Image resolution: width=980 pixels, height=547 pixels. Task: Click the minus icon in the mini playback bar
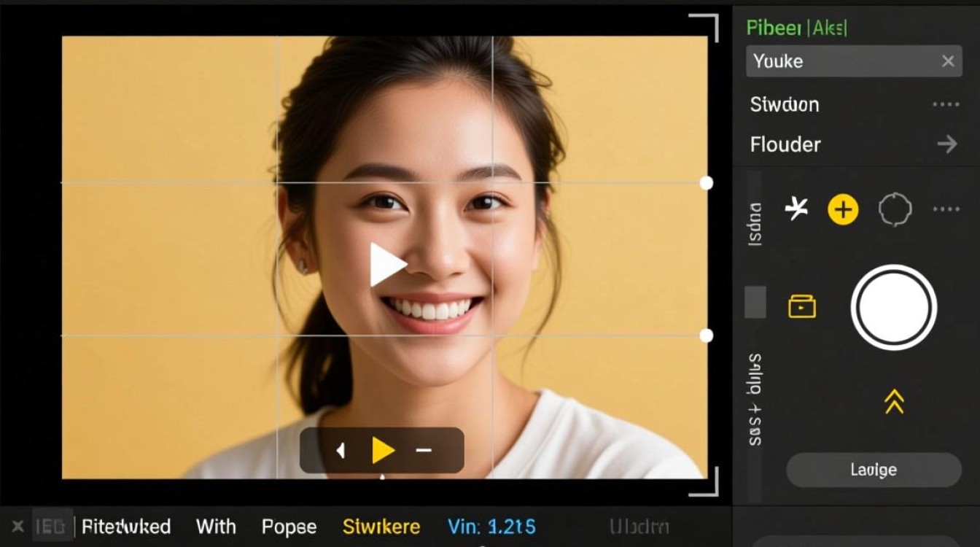[424, 451]
